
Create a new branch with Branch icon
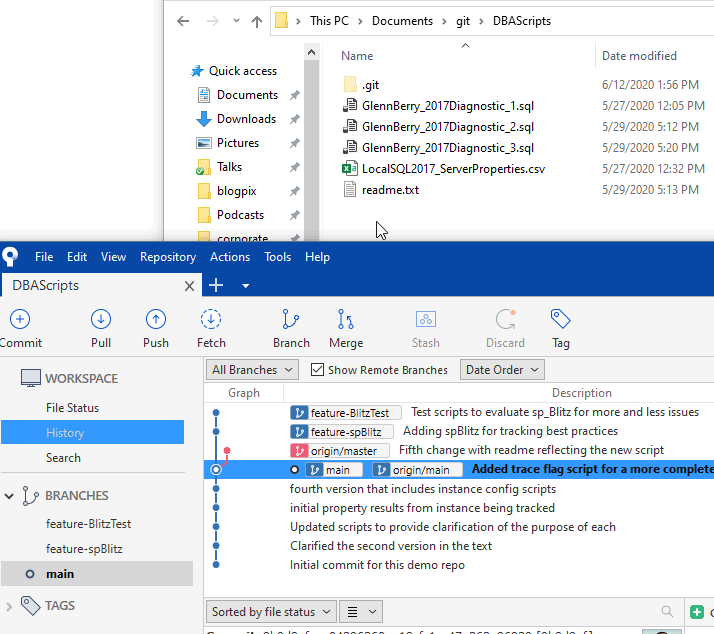(291, 319)
